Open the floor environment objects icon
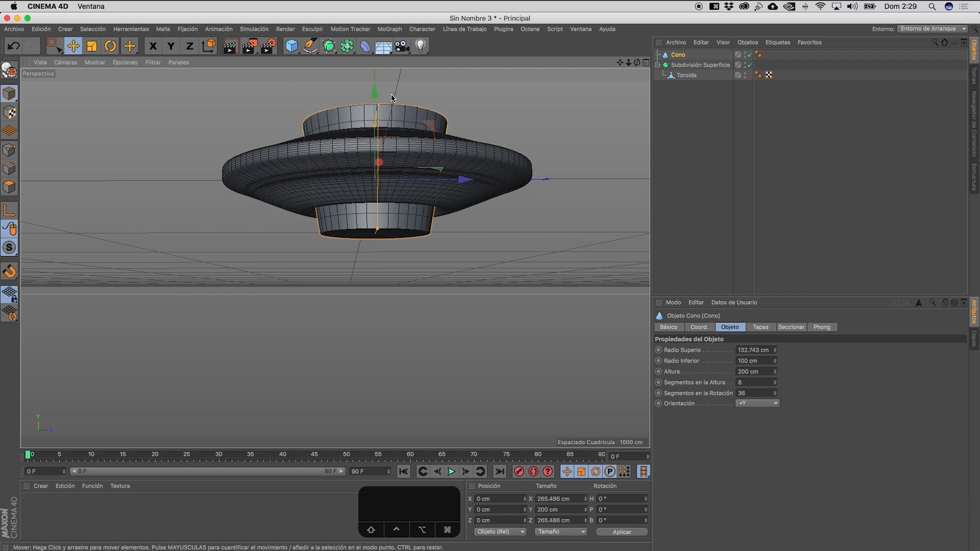The width and height of the screenshot is (980, 551). (384, 46)
